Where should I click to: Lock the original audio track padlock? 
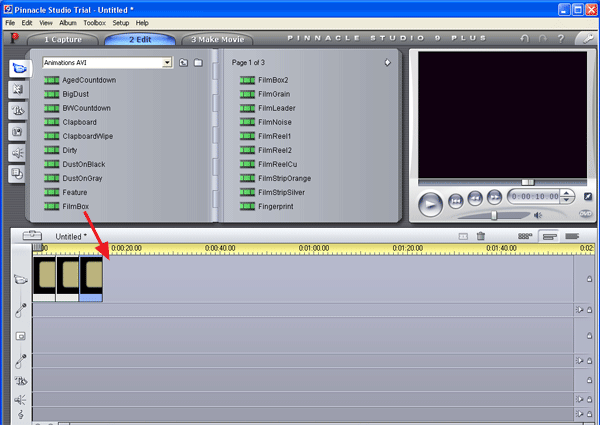[x=589, y=310]
